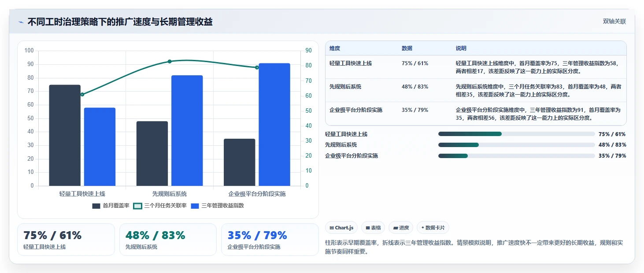Click the 进度 tag
Viewport: 644px width, 273px height.
pyautogui.click(x=401, y=228)
